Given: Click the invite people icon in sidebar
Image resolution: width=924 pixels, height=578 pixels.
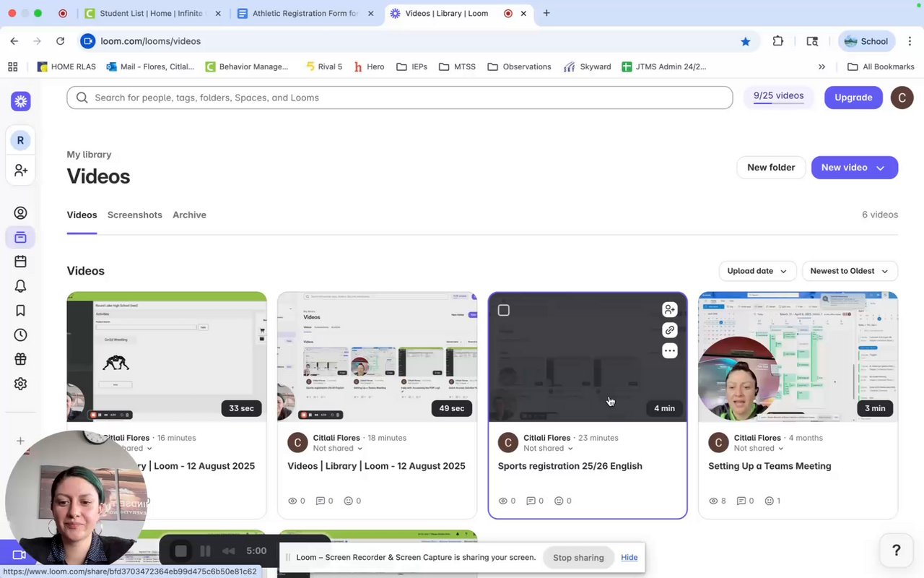Looking at the screenshot, I should coord(20,171).
